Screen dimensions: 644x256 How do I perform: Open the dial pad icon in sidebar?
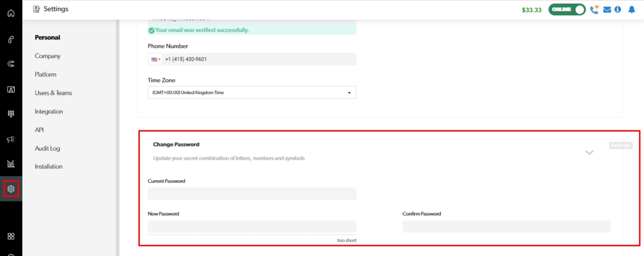point(11,114)
